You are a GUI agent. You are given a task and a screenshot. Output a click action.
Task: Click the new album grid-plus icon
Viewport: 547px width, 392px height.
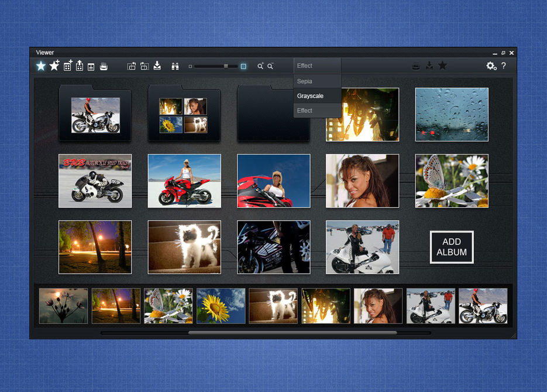click(68, 66)
